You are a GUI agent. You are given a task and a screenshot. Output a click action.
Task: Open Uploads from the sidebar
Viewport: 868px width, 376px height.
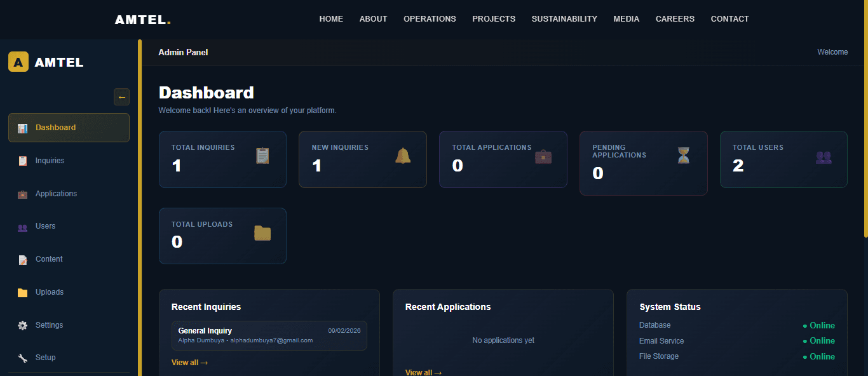(69, 292)
